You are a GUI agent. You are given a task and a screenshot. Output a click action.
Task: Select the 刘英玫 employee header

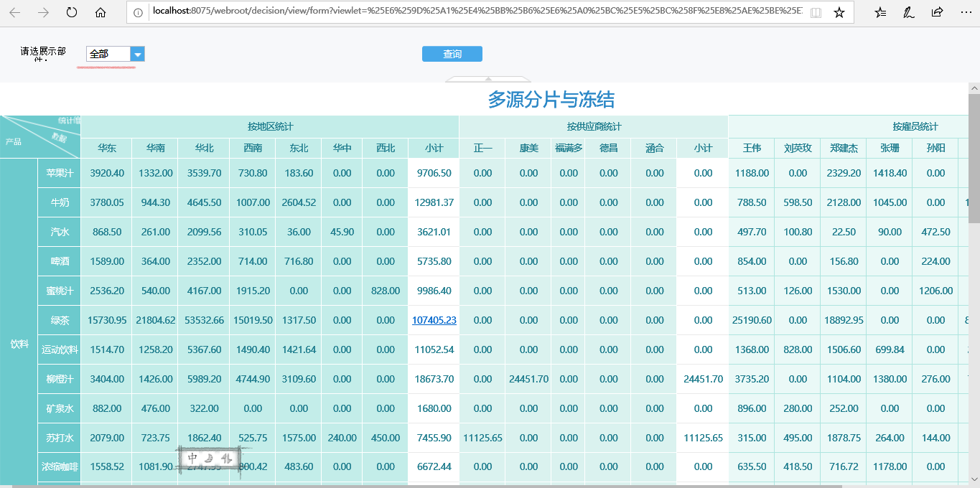tap(798, 148)
